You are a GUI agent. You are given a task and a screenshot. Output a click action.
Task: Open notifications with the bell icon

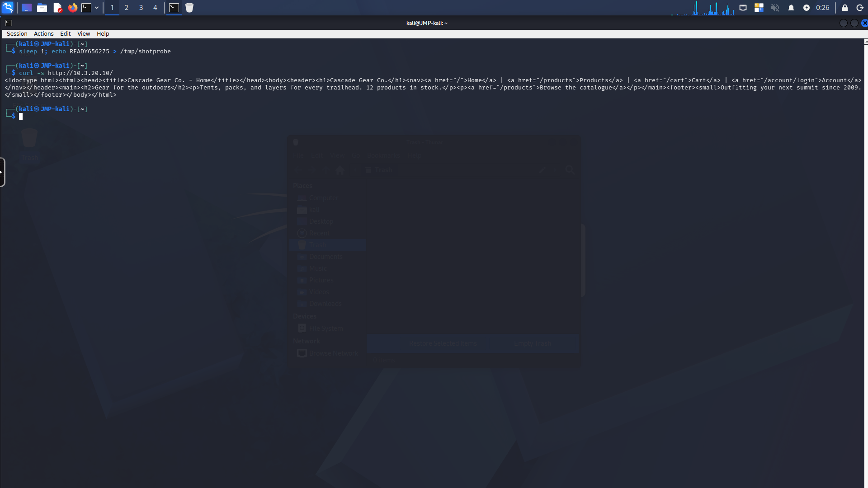coord(791,8)
